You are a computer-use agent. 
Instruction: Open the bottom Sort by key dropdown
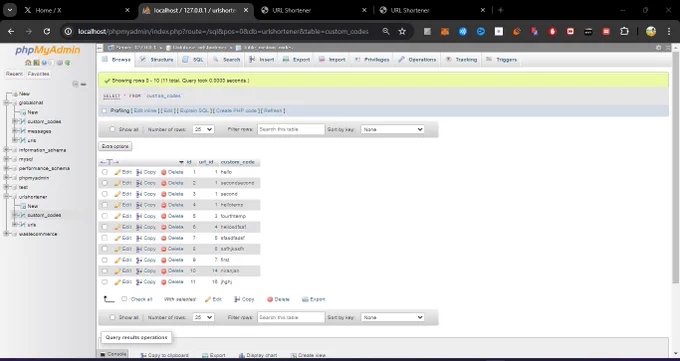(x=392, y=318)
